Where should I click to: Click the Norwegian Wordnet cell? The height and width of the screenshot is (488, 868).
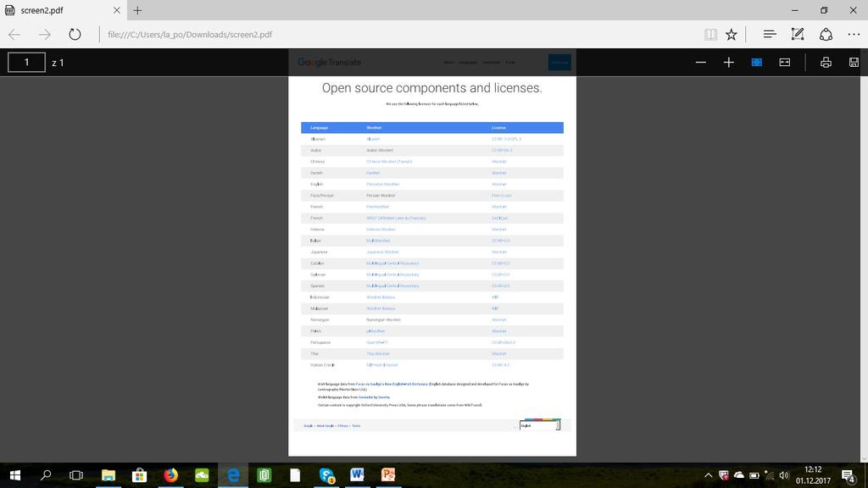[383, 319]
